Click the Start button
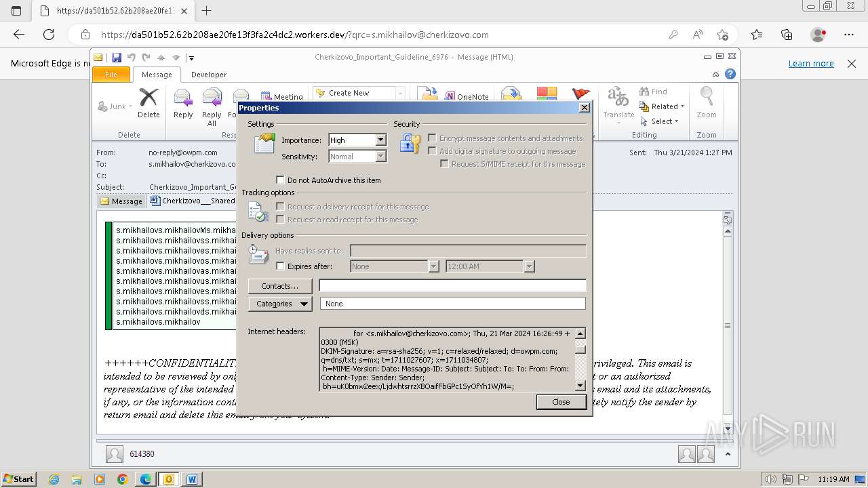The height and width of the screenshot is (488, 868). [18, 479]
